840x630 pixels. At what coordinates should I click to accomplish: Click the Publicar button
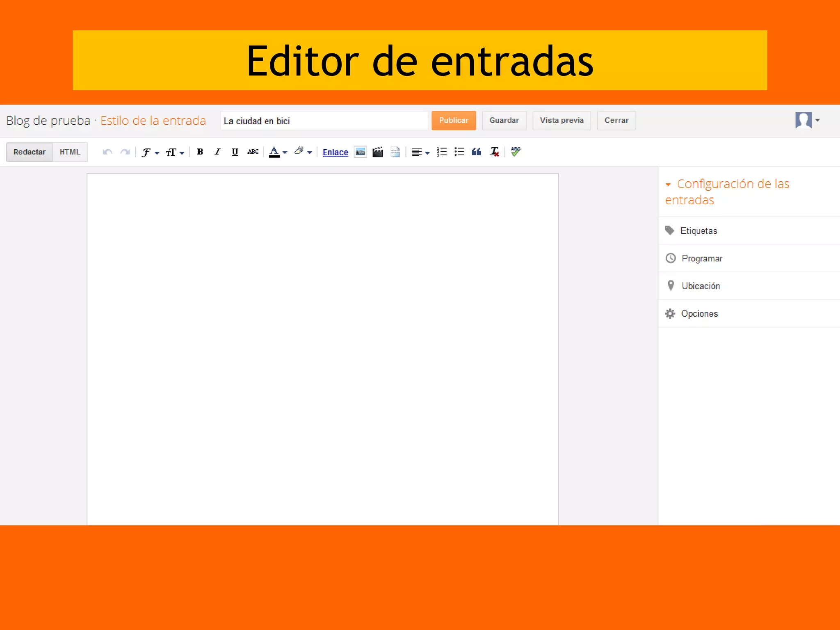point(454,121)
